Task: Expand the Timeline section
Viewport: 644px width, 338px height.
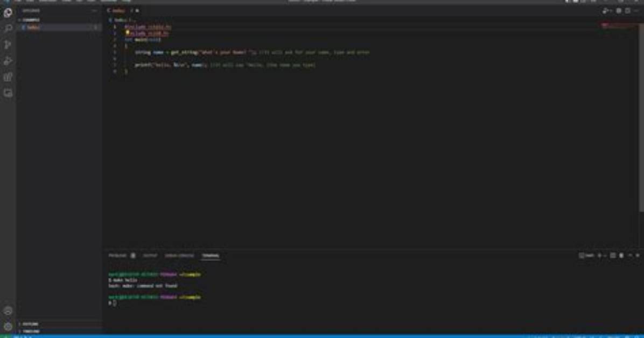Action: tap(59, 331)
